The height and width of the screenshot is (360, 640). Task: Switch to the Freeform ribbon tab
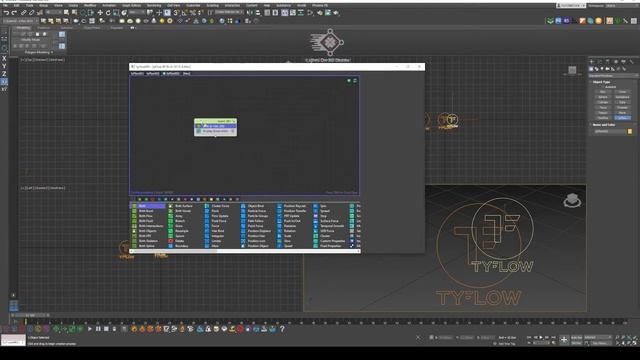(43, 28)
